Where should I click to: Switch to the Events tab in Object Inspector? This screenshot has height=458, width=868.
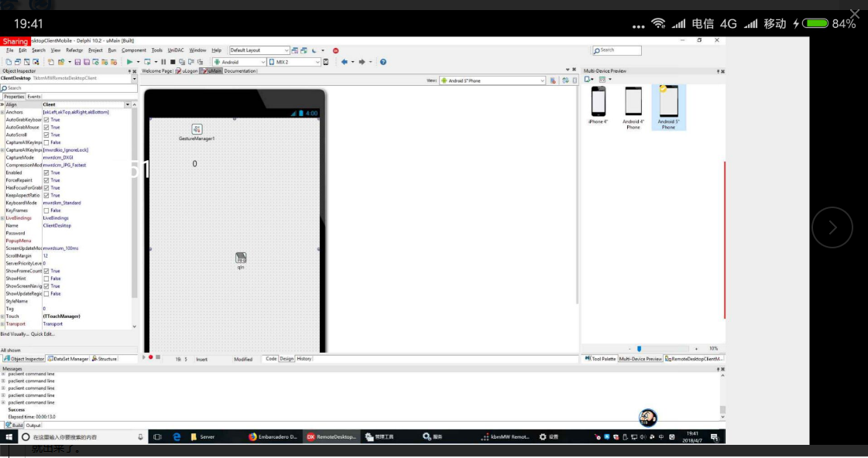(x=34, y=97)
